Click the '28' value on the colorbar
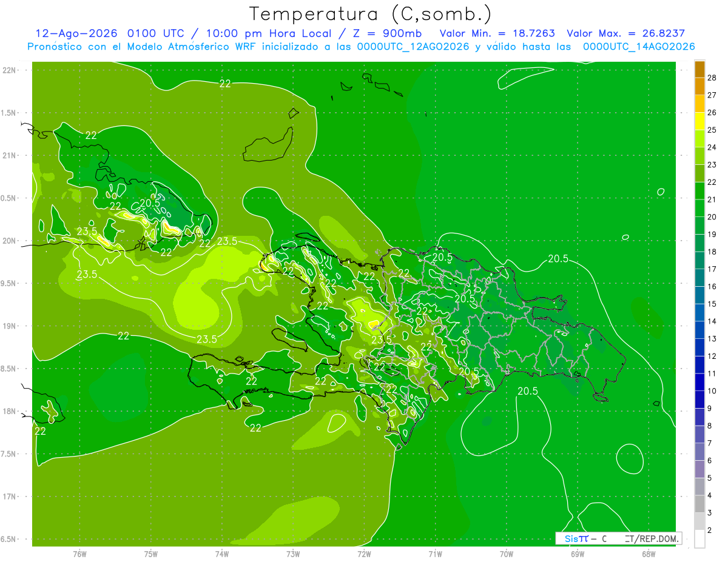Screen dimensions: 728x562 [712, 77]
